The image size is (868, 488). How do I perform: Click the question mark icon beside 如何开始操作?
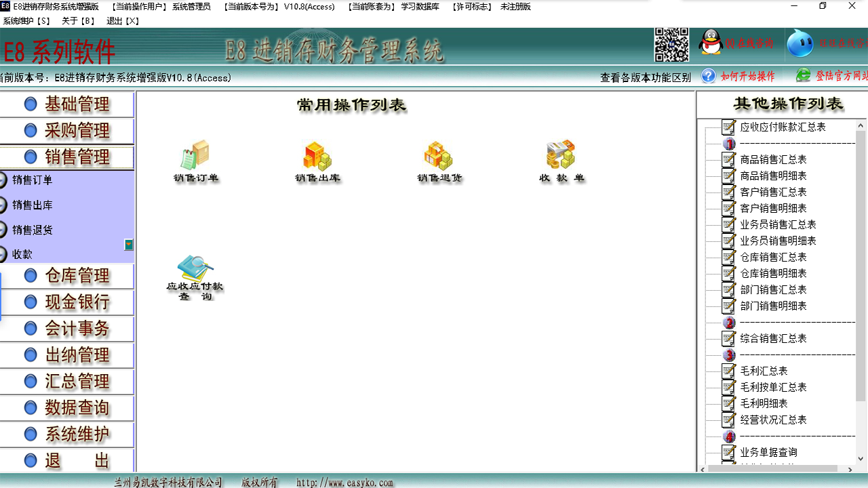[707, 77]
